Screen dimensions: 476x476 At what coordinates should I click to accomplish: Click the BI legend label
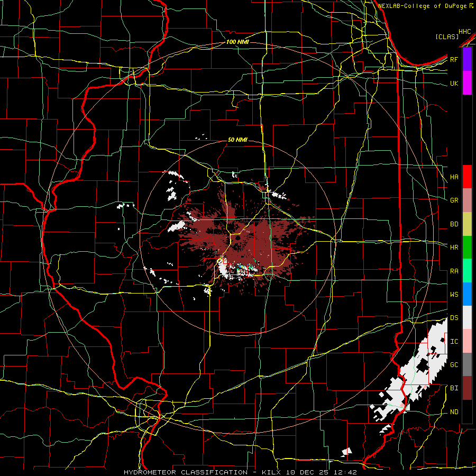click(x=454, y=388)
